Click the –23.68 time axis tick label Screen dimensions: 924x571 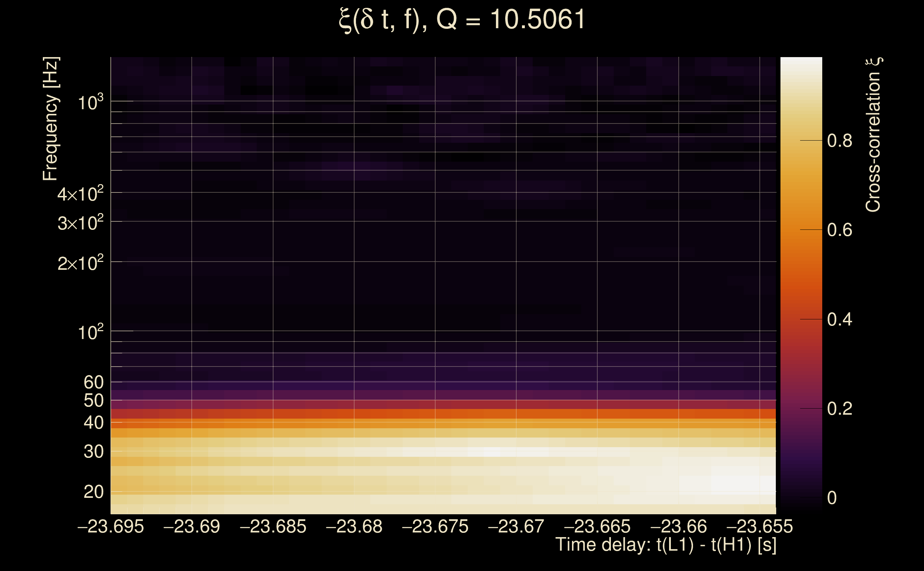(354, 526)
